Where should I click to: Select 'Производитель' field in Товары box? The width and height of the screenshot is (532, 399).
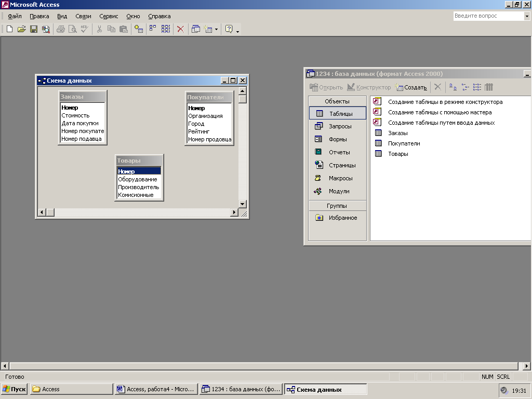click(x=139, y=187)
